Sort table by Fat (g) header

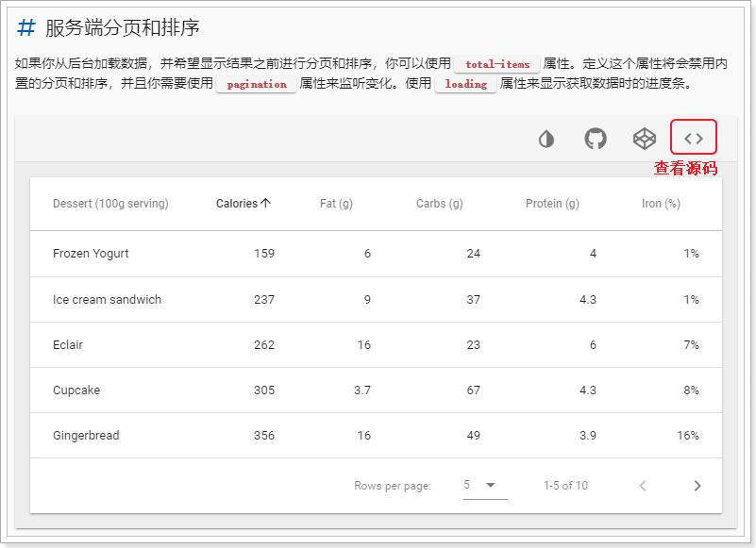[336, 204]
